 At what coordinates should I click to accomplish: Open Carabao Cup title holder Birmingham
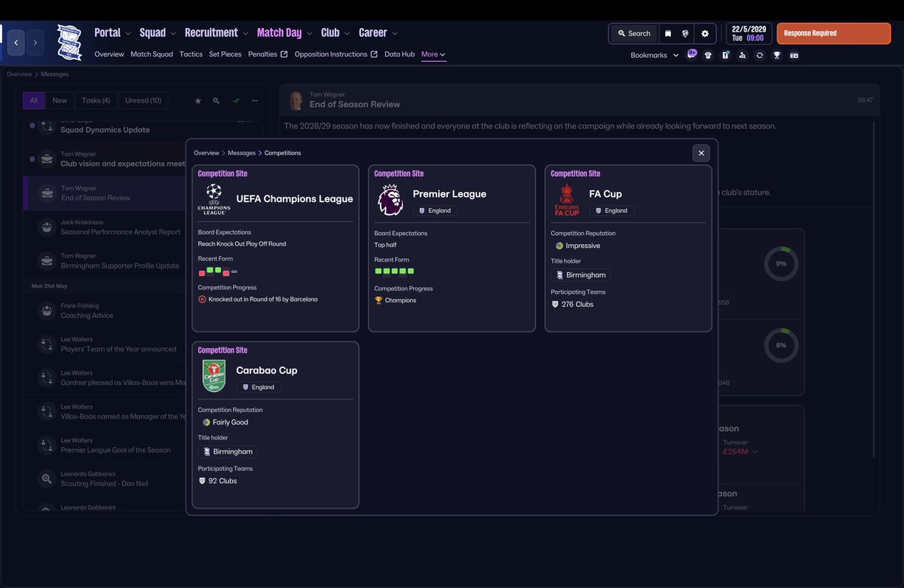coord(228,452)
